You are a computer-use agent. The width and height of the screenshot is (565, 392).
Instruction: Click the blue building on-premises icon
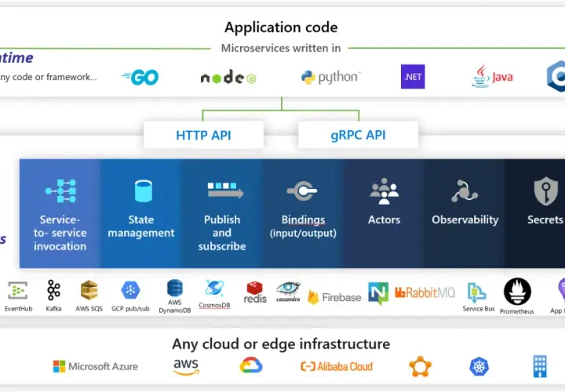pyautogui.click(x=540, y=366)
